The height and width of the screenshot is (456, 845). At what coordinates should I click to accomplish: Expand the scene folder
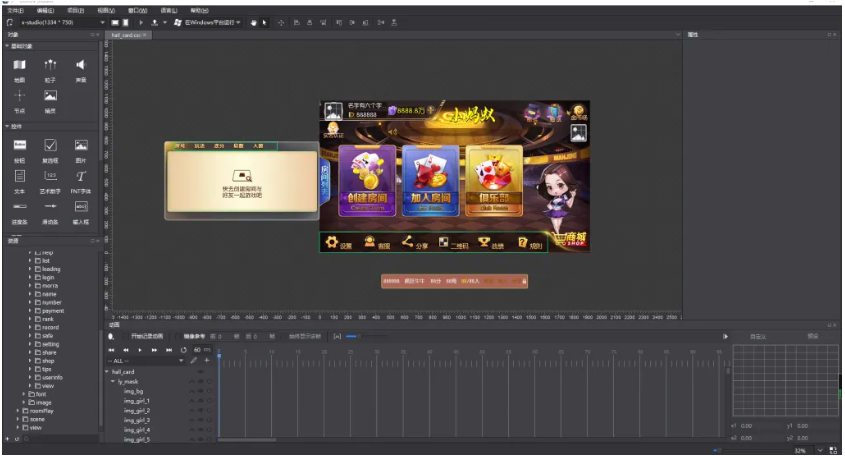[x=18, y=419]
